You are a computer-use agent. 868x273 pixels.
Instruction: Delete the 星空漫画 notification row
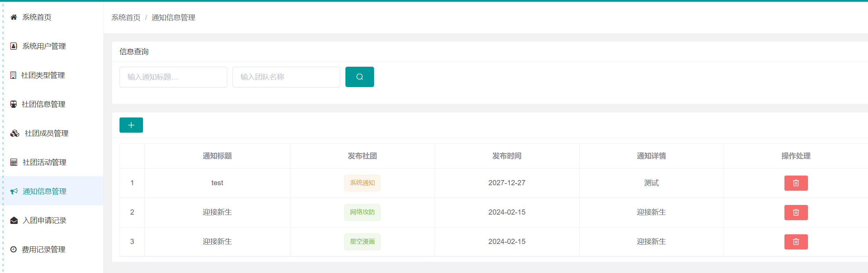pyautogui.click(x=795, y=242)
